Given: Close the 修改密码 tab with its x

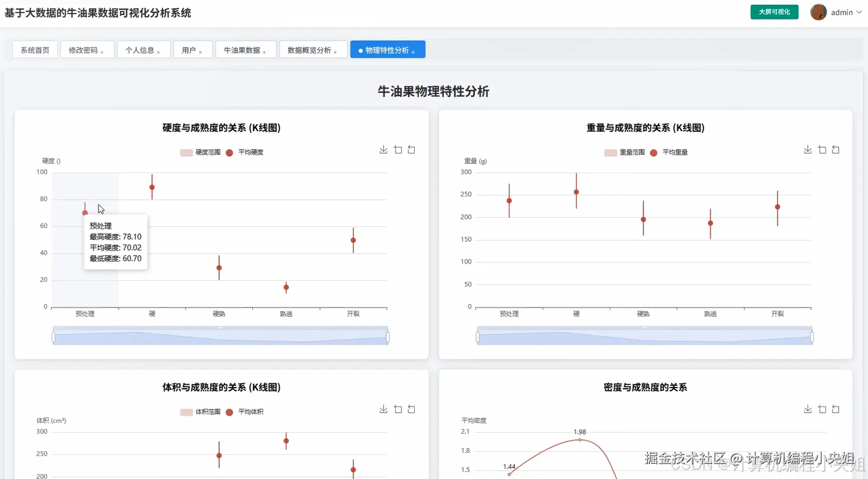Looking at the screenshot, I should tap(102, 52).
